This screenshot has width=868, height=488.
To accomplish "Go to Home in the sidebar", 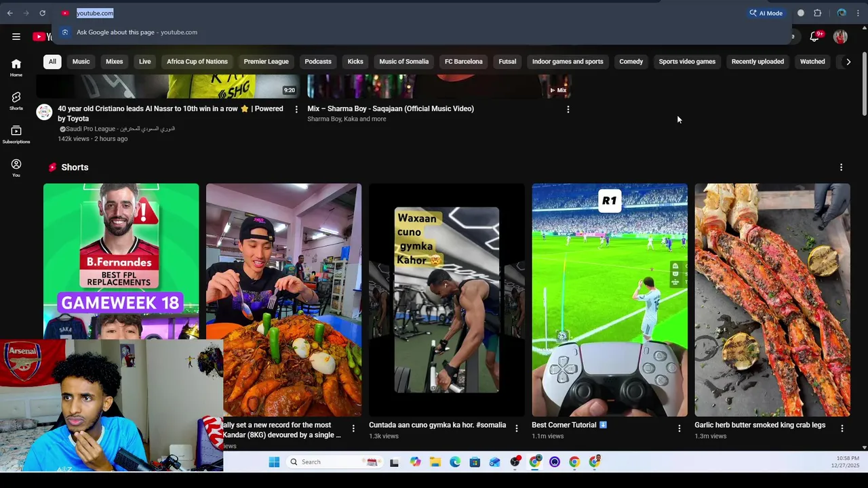I will click(x=16, y=68).
